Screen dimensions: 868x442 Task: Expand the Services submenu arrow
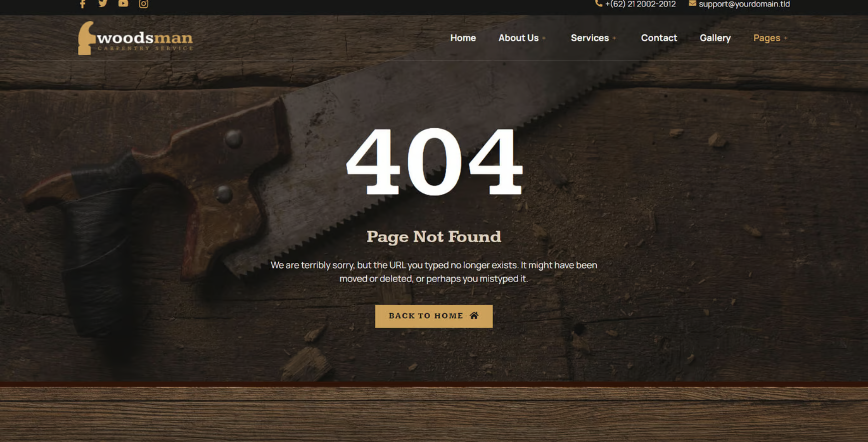click(614, 39)
